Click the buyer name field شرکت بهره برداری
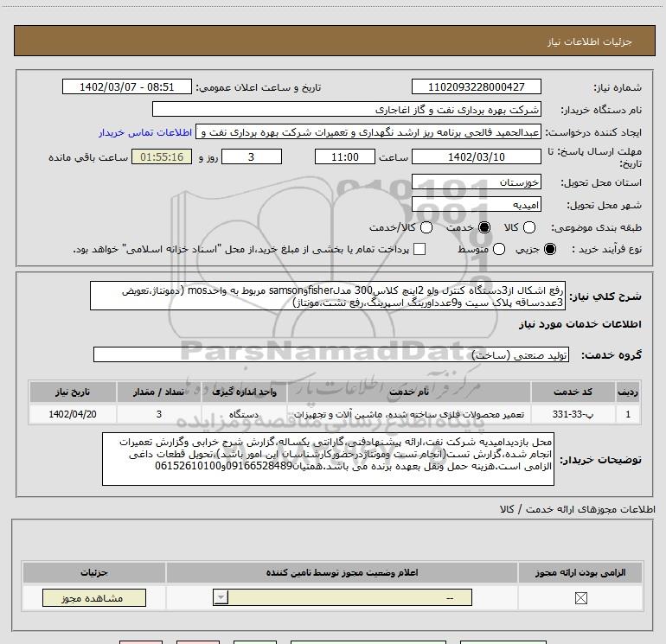The image size is (666, 644). 347,110
